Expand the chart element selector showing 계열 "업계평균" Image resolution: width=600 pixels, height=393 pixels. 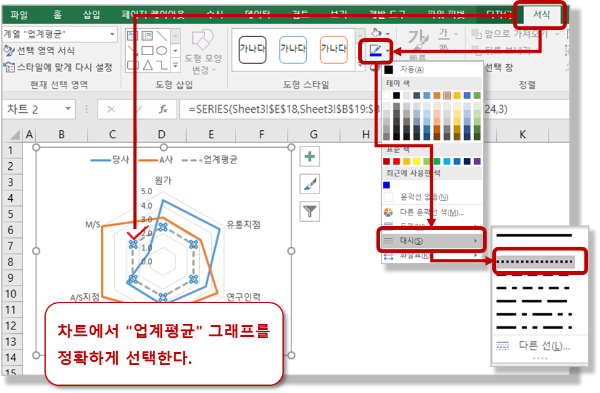[x=112, y=34]
